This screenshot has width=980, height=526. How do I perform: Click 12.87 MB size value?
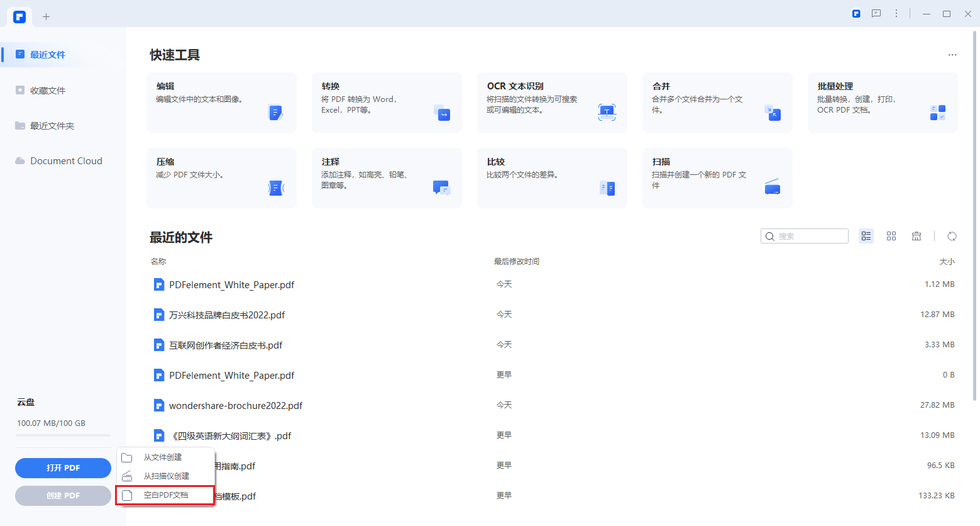click(x=937, y=315)
